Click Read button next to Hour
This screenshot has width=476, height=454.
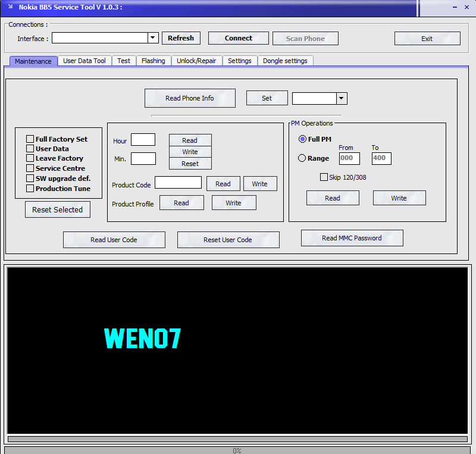pos(190,140)
